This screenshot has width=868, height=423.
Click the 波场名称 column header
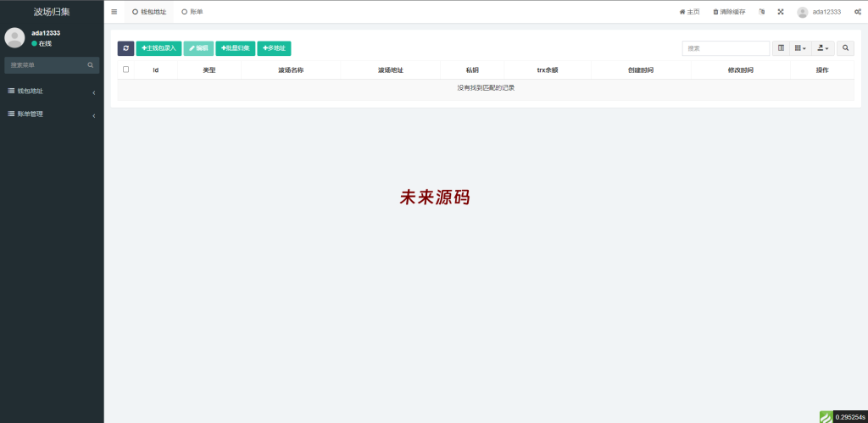coord(291,70)
